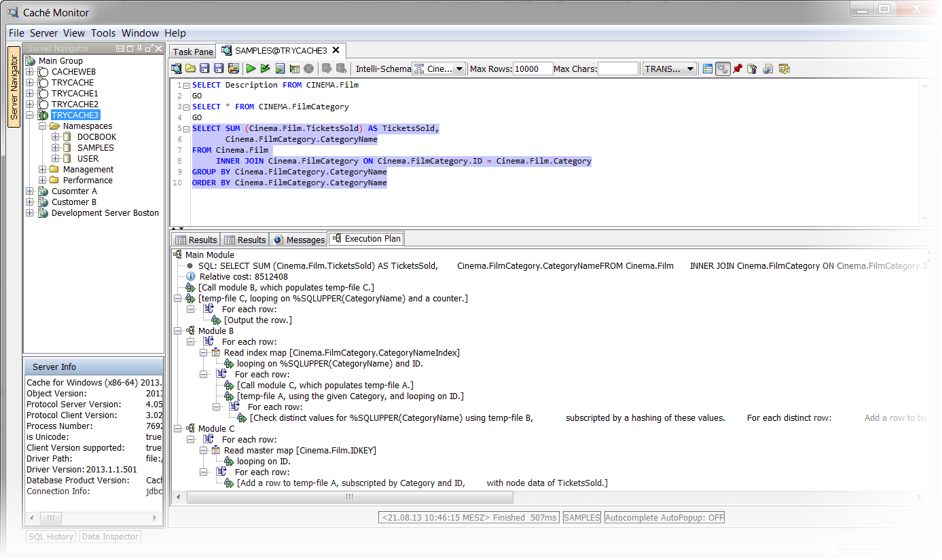Viewport: 942px width, 560px height.
Task: Switch to the Messages tab
Action: click(x=299, y=240)
